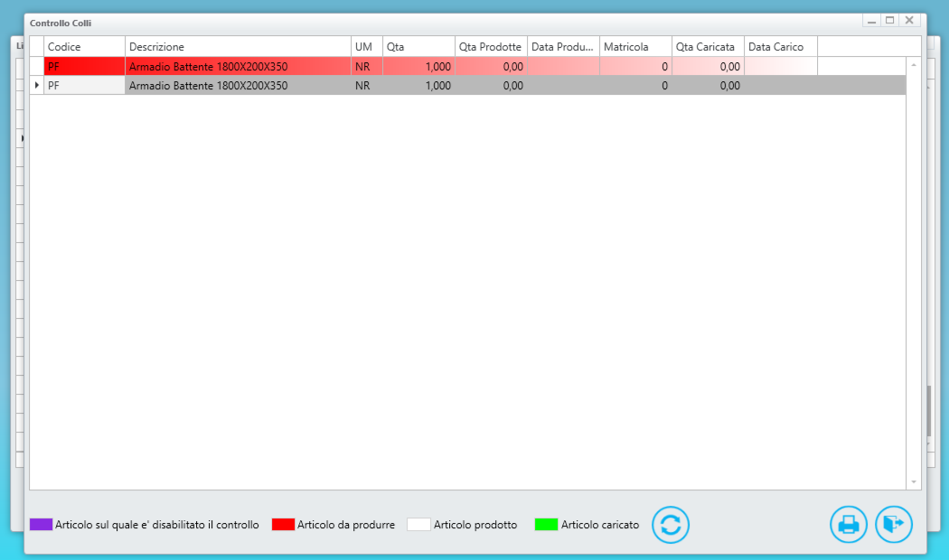The height and width of the screenshot is (560, 949).
Task: Click Qta 1,000 cell in gray row
Action: (418, 85)
